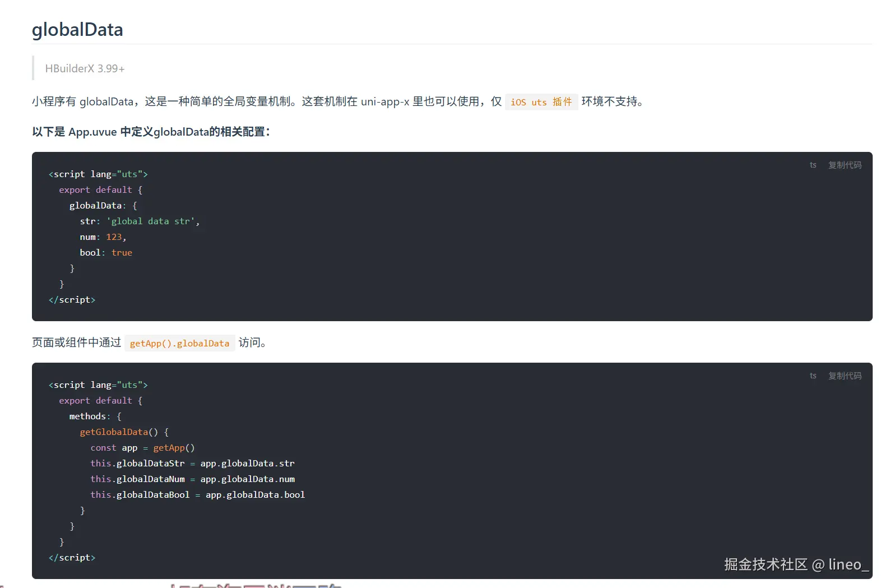Click 'export default {' in the first code block
Viewport: 885px width, 588px height.
[x=101, y=190]
